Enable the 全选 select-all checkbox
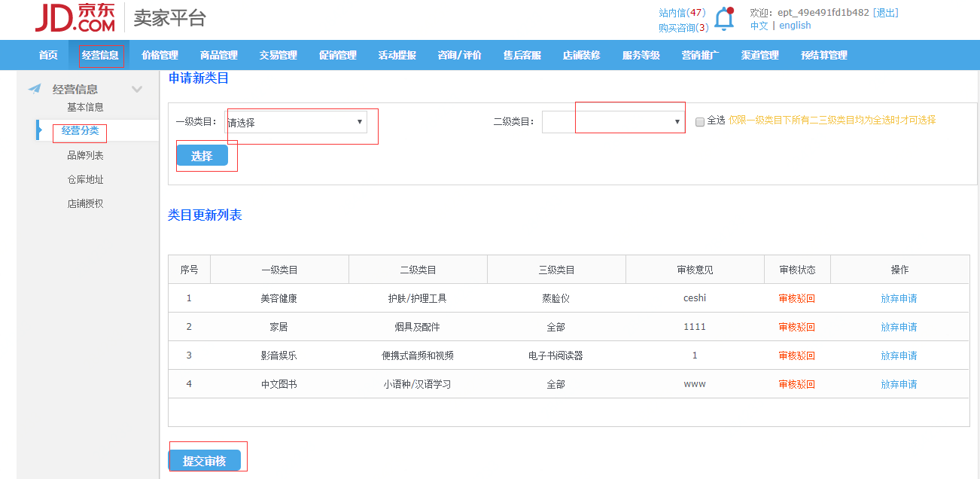The image size is (980, 479). point(699,121)
